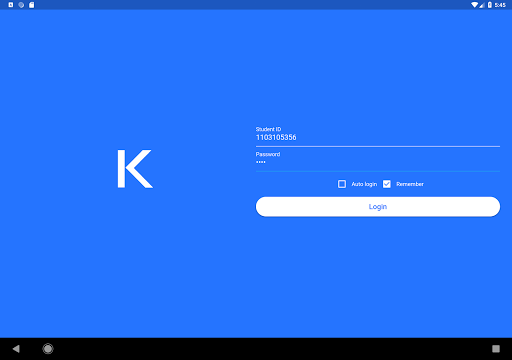
Task: Tap the Android home circle button
Action: click(x=48, y=349)
